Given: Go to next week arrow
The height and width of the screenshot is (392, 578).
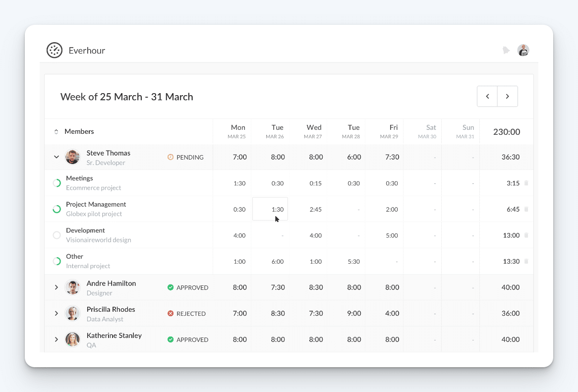Looking at the screenshot, I should [x=508, y=96].
